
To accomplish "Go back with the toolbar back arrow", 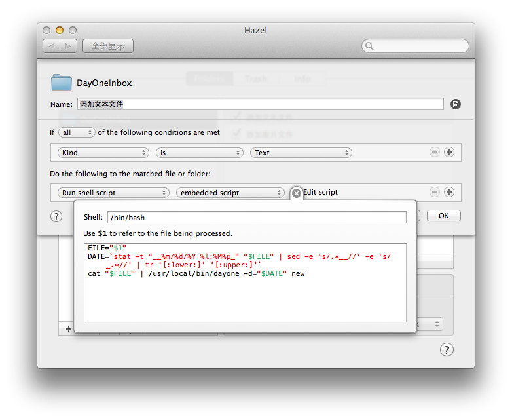I will (52, 46).
